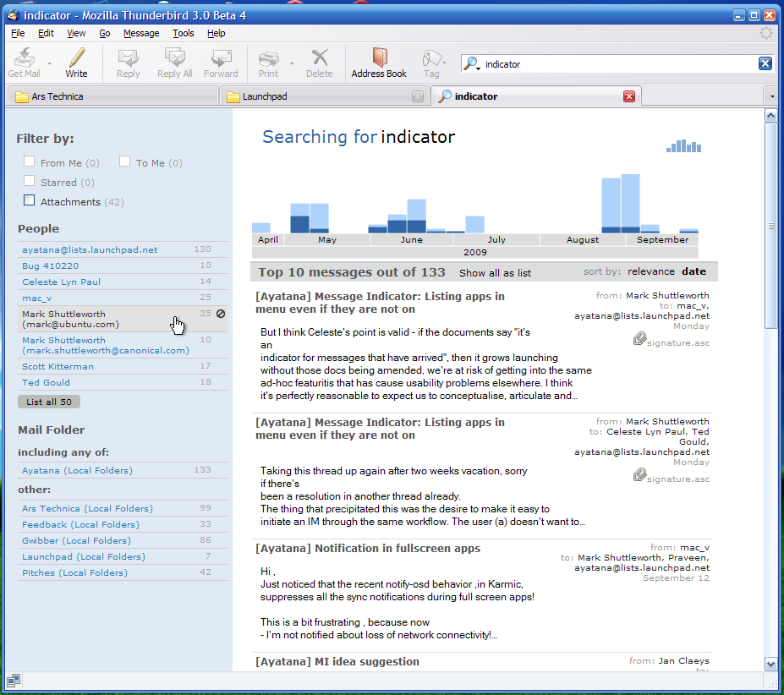Viewport: 784px width, 695px height.
Task: Sort results by date
Action: [694, 271]
